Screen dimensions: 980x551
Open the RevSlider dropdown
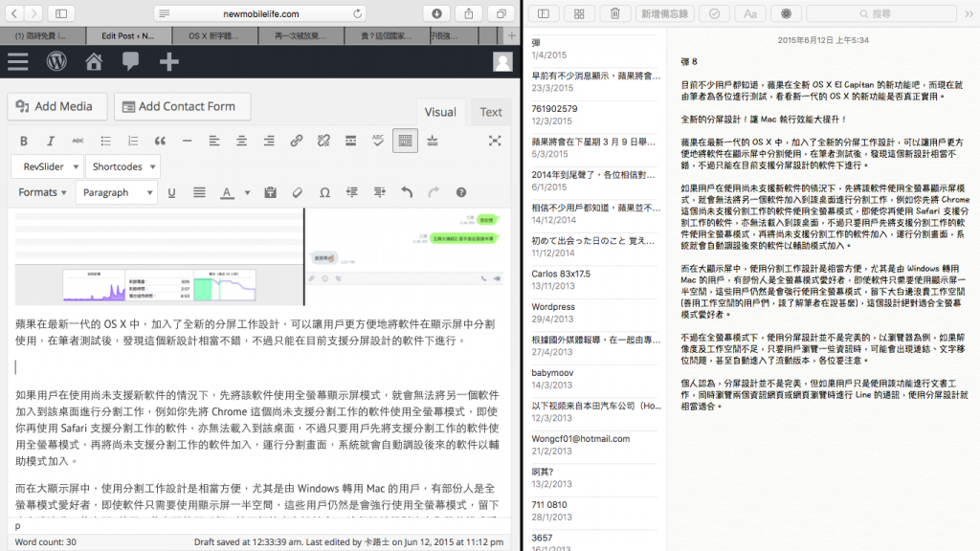click(47, 165)
